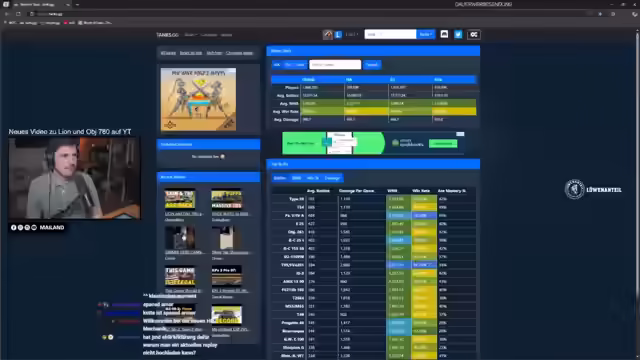Open the LION and Obj 780 video thumbnail
The width and height of the screenshot is (640, 360).
pyautogui.click(x=180, y=199)
